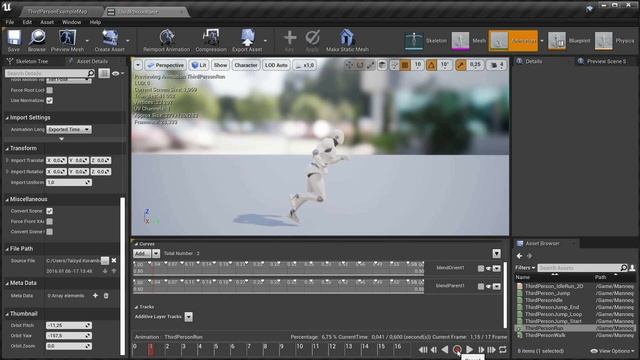Toggle eye icon for second curve track
The height and width of the screenshot is (360, 640).
[x=489, y=287]
